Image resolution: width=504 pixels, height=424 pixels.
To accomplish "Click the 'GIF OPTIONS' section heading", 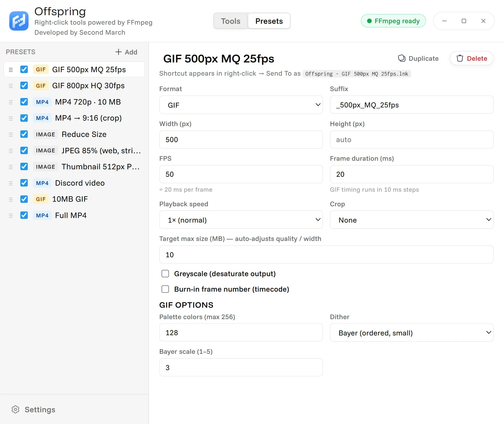I will pyautogui.click(x=186, y=305).
